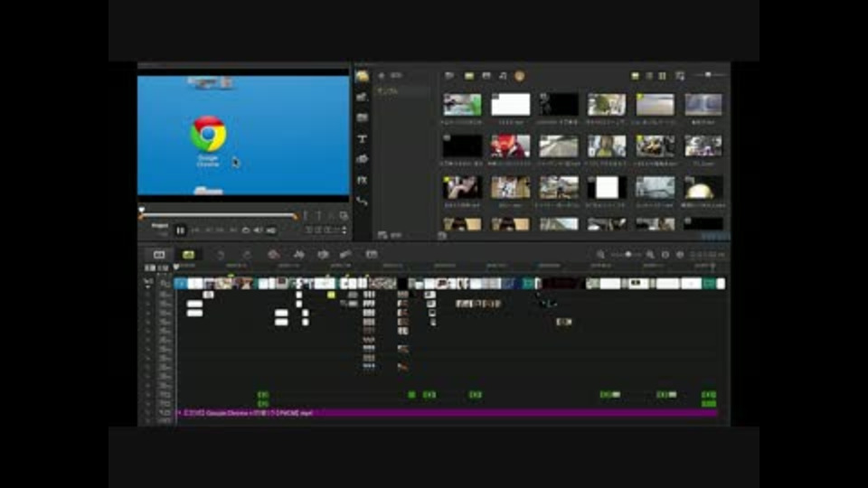Viewport: 868px width, 488px height.
Task: Pause the preview playback
Action: pos(181,230)
